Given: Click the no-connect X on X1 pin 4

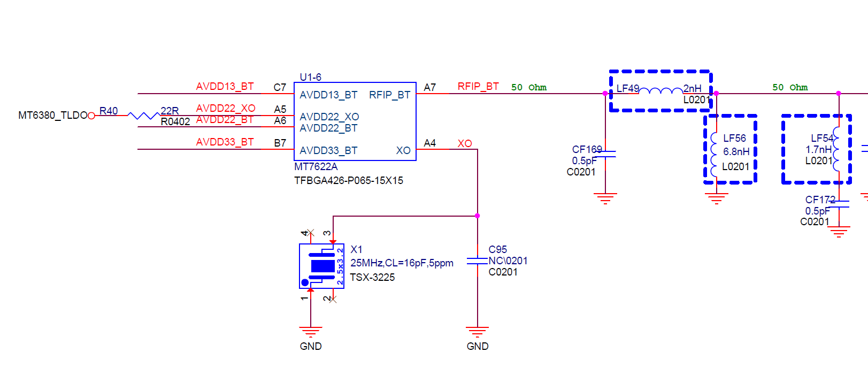Looking at the screenshot, I should click(311, 233).
